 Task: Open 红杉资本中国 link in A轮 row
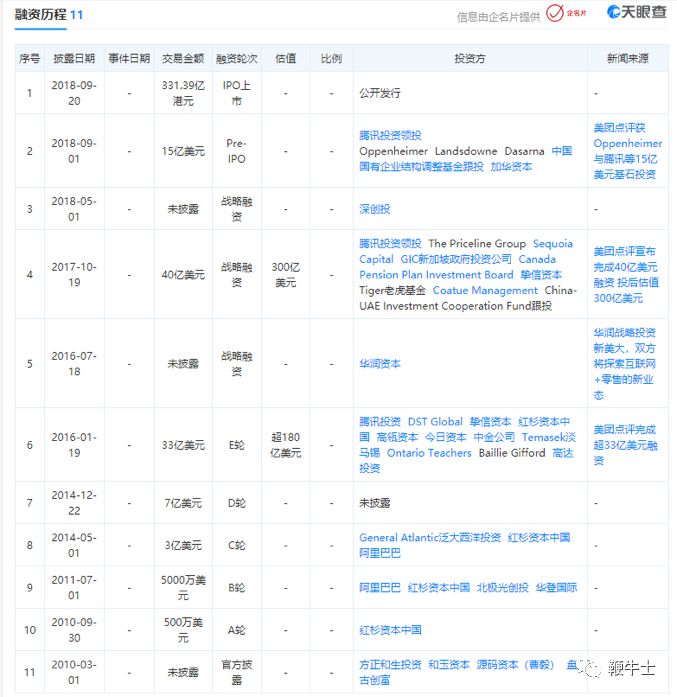390,630
